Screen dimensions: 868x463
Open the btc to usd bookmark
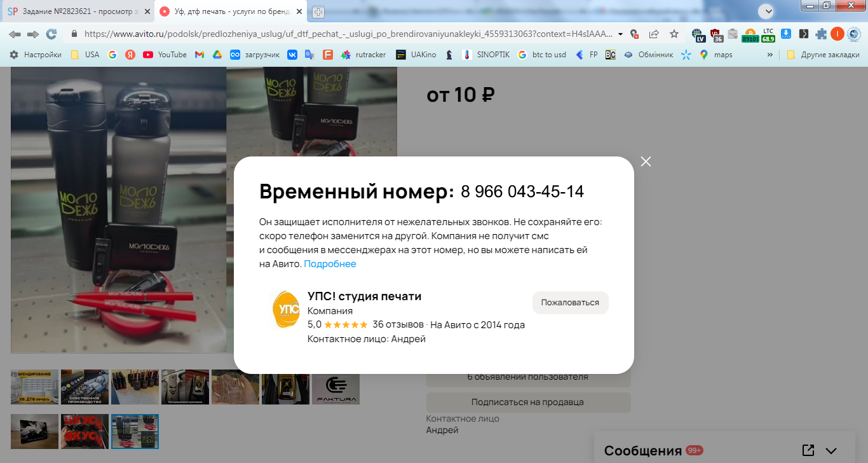tap(542, 55)
